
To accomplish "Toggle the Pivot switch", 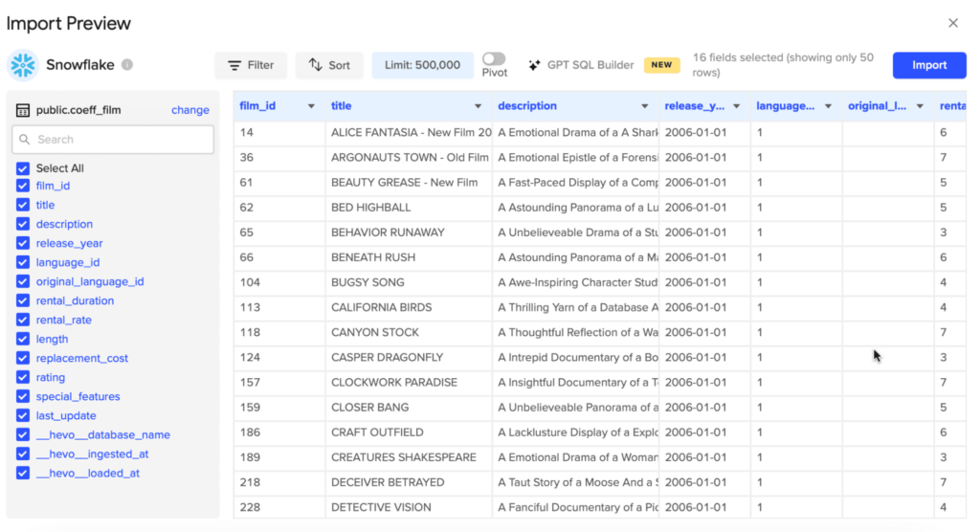I will click(494, 59).
